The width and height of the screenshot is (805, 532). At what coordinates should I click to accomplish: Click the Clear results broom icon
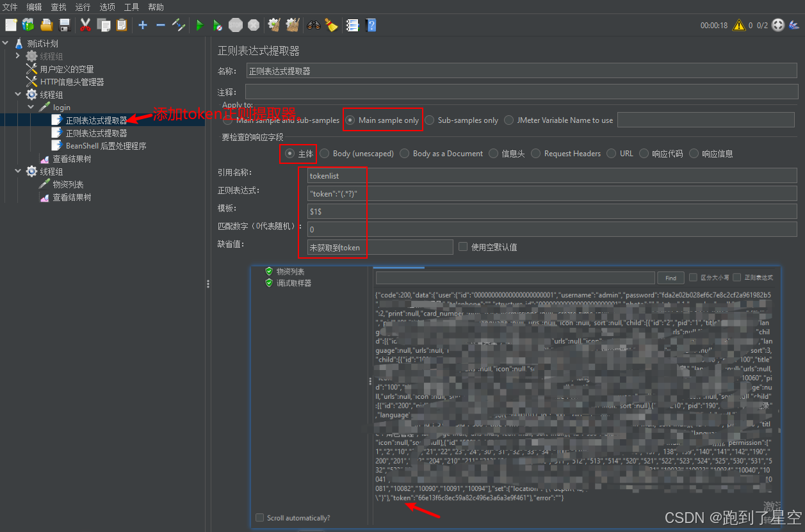274,25
